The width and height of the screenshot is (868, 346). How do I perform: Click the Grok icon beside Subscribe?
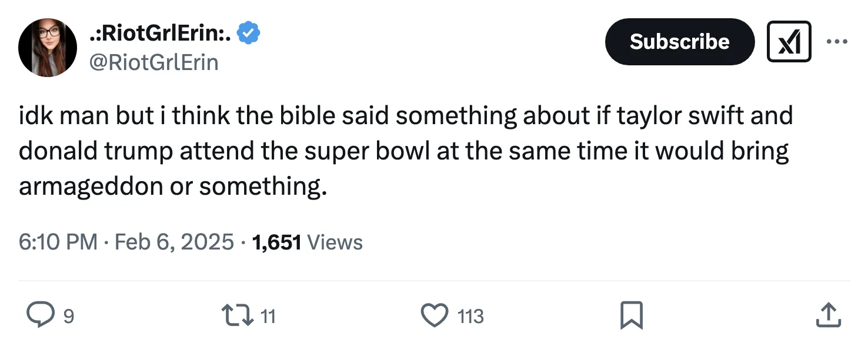(x=789, y=42)
